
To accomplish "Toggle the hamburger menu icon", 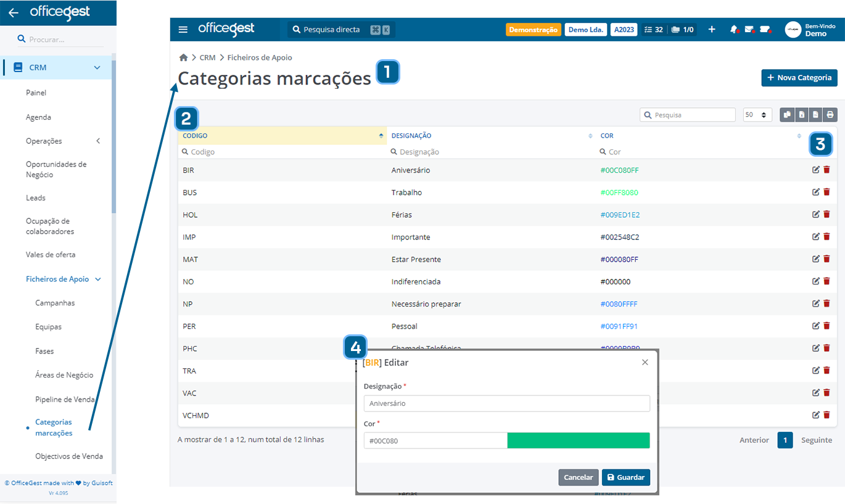I will coord(183,28).
